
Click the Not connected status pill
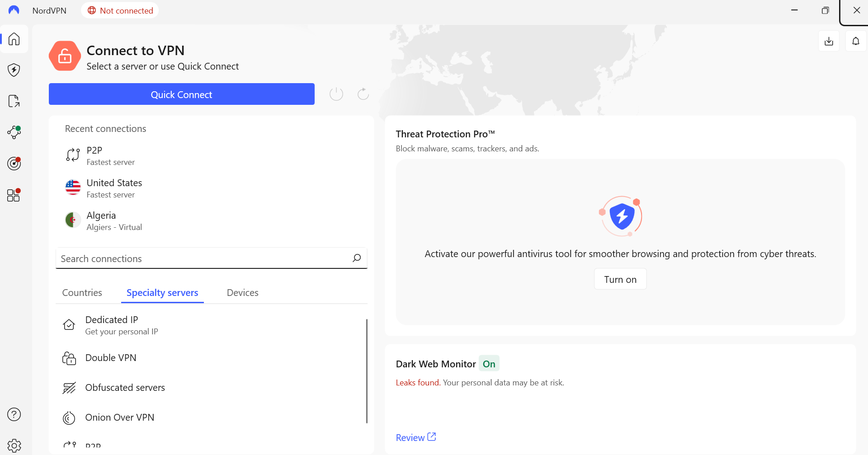120,10
